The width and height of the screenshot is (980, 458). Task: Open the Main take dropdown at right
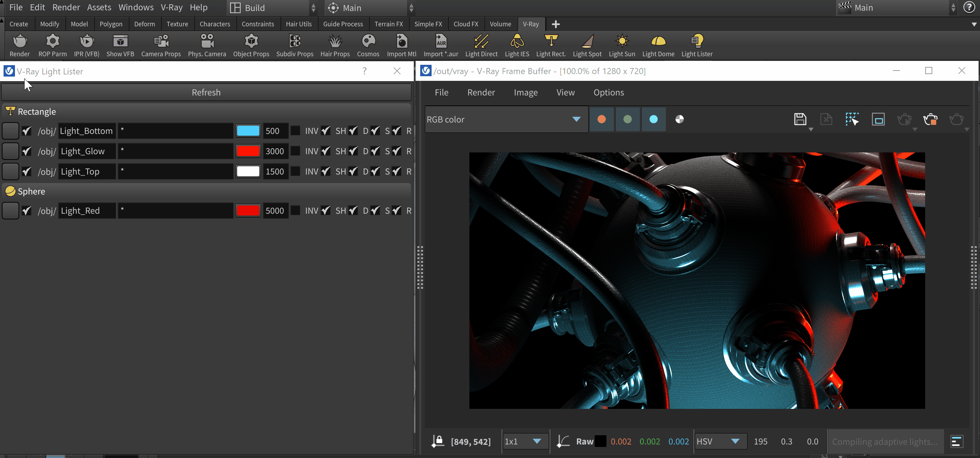pos(897,7)
